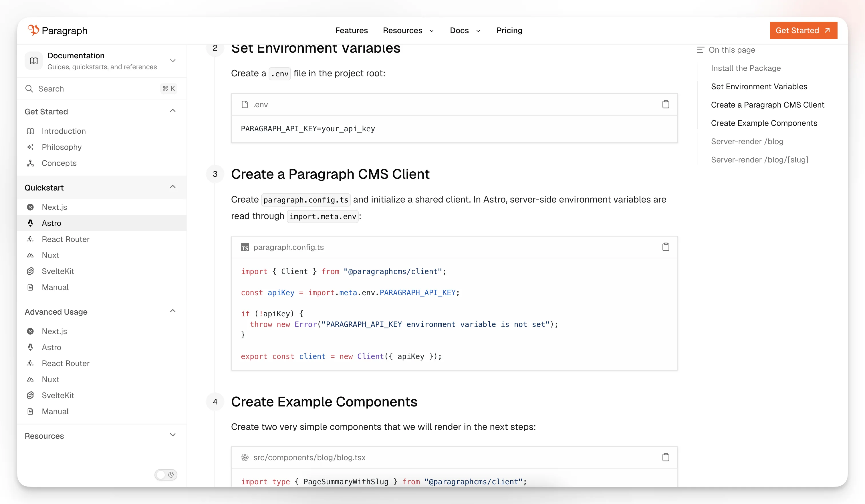Click the Create a Paragraph CMS Client heading
The image size is (865, 504).
coord(330,174)
